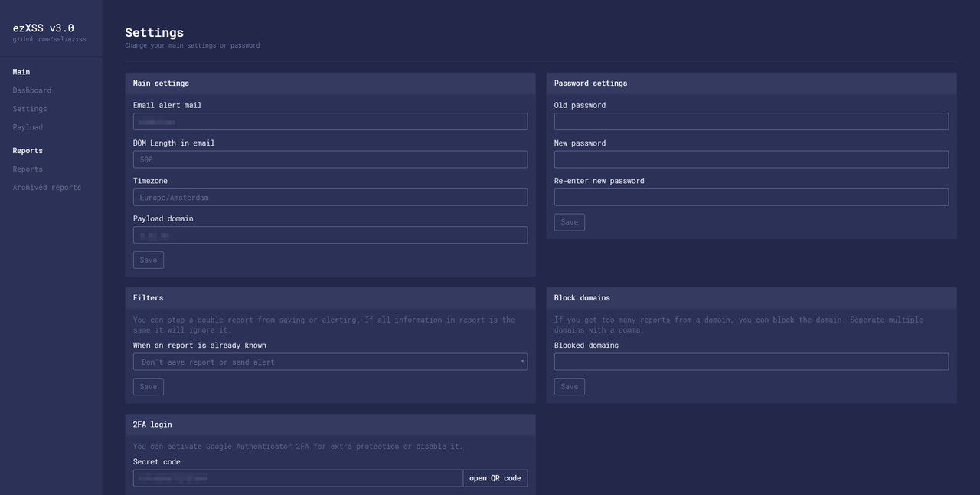
Task: Focus the Payload domain field
Action: (x=330, y=235)
